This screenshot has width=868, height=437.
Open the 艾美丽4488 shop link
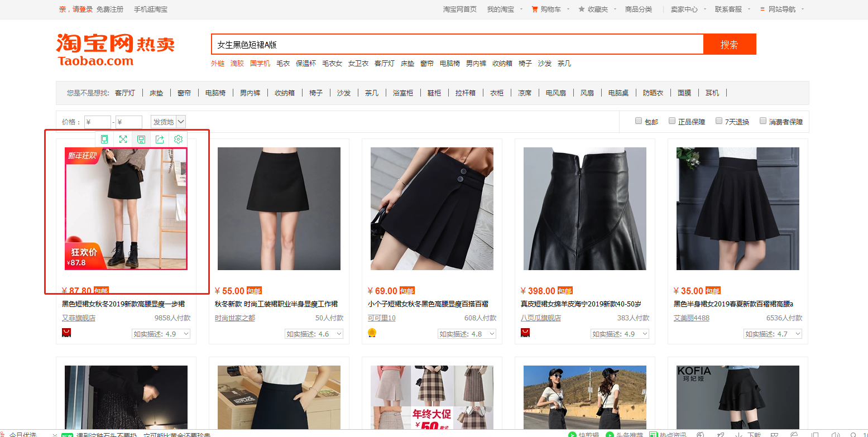(692, 318)
